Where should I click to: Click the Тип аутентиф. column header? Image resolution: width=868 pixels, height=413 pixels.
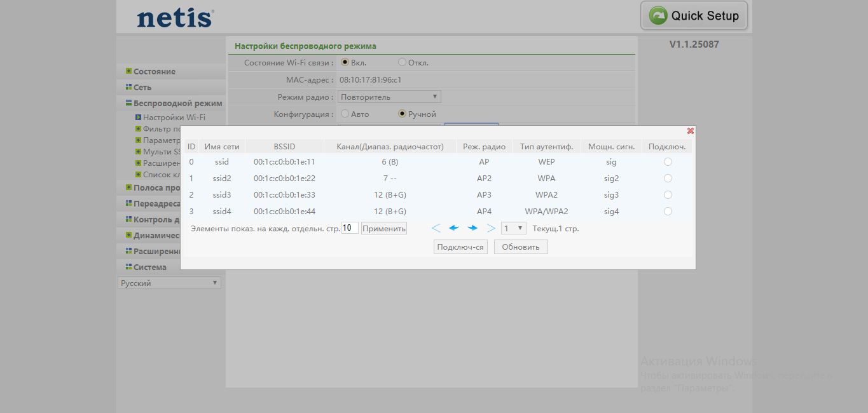(546, 147)
